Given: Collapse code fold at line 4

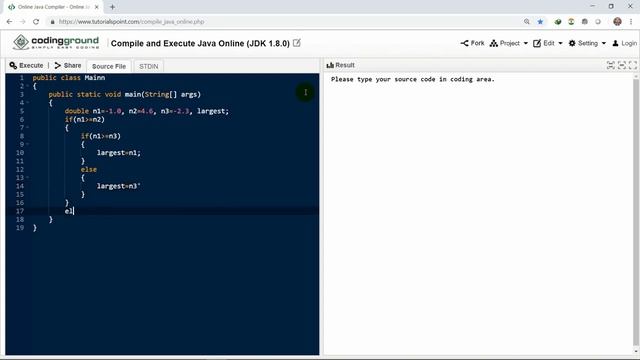Looking at the screenshot, I should pos(27,103).
